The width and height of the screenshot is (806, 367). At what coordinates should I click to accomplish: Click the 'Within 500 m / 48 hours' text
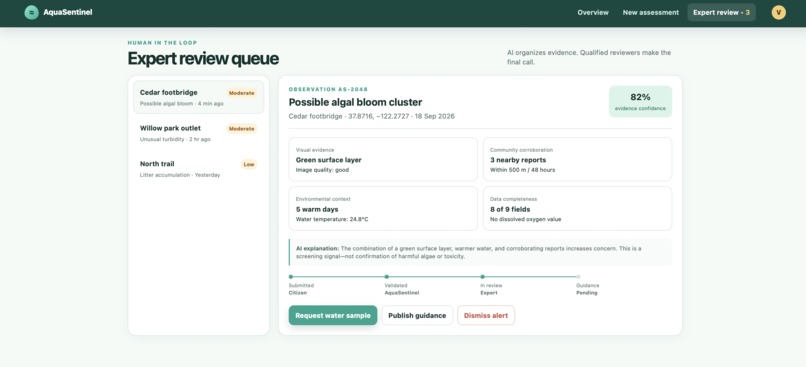coord(522,170)
